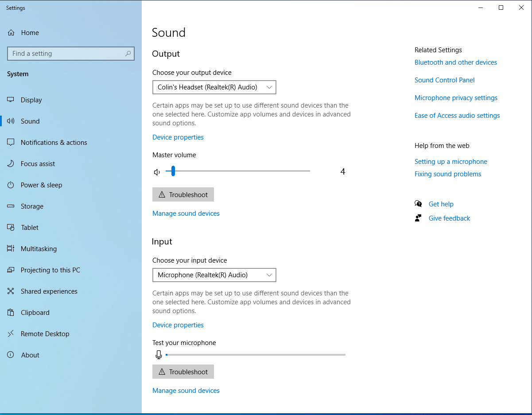Go to Projecting to this PC

pos(71,270)
